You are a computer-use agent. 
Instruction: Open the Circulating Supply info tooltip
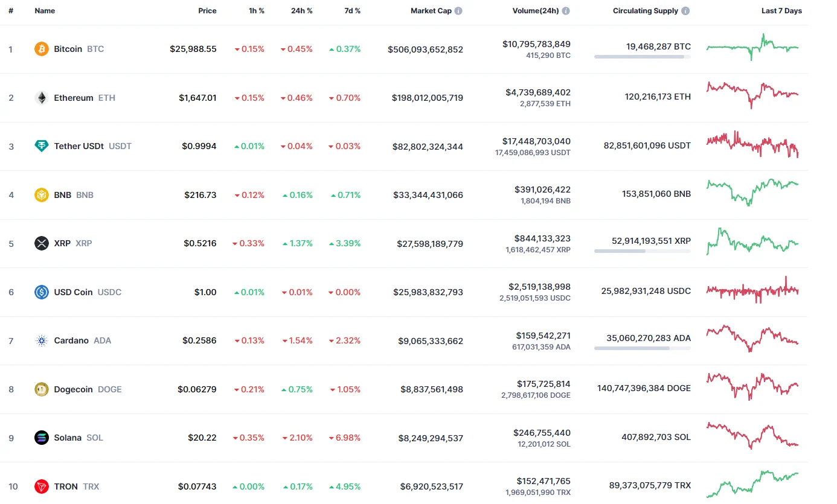(x=685, y=10)
